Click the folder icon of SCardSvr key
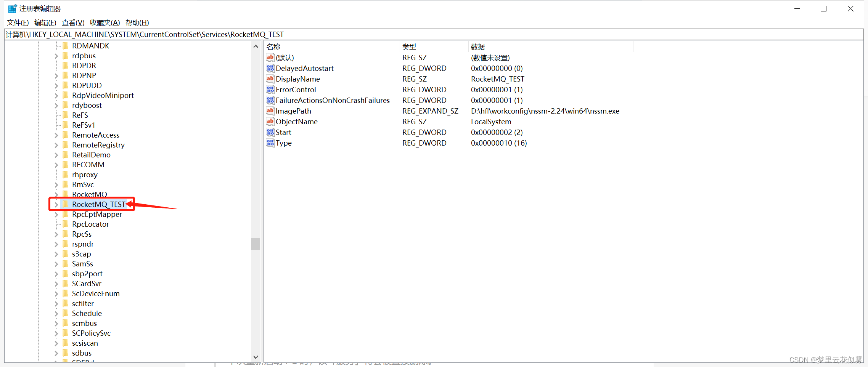Screen dimensions: 868x367 (65, 284)
